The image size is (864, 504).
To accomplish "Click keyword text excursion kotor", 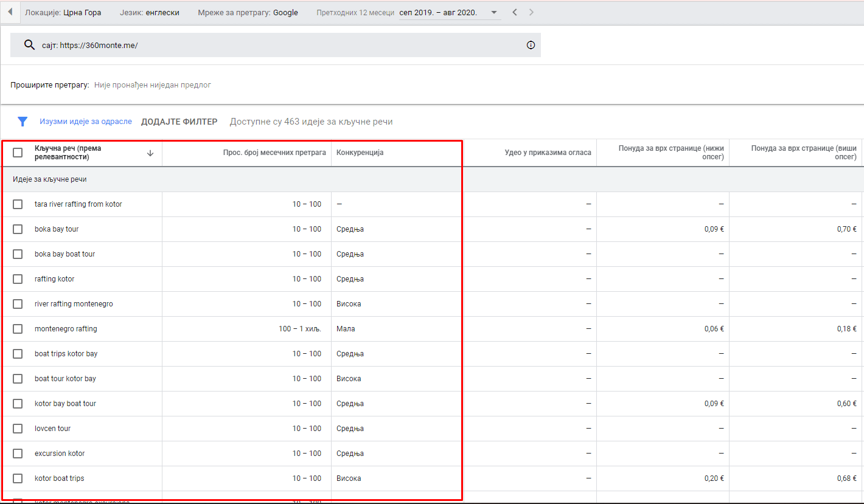I will 60,454.
